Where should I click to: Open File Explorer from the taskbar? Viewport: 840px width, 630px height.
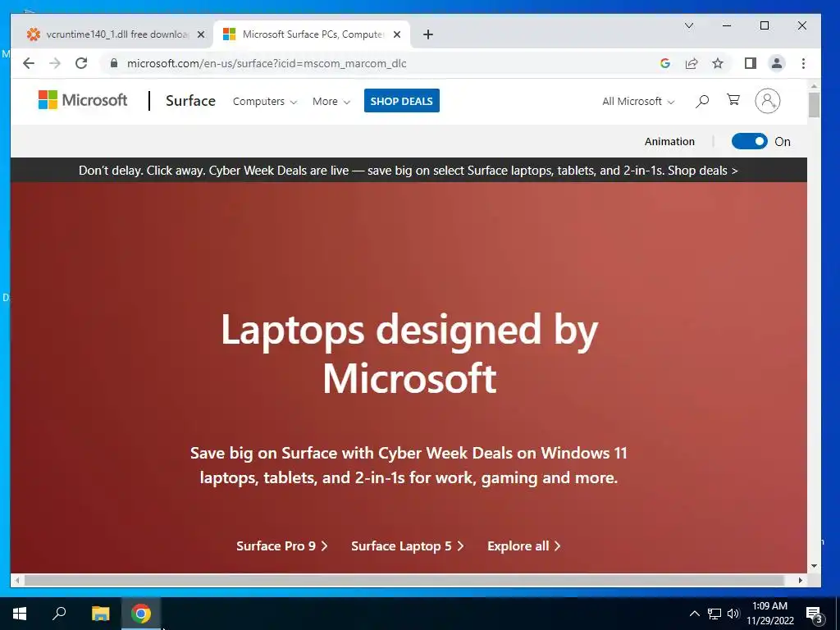pos(100,614)
